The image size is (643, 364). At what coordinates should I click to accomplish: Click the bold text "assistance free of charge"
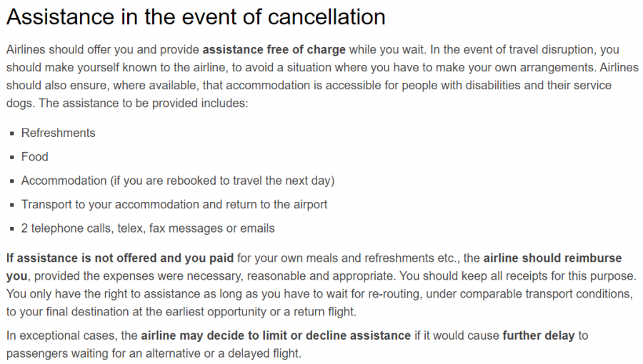[274, 50]
